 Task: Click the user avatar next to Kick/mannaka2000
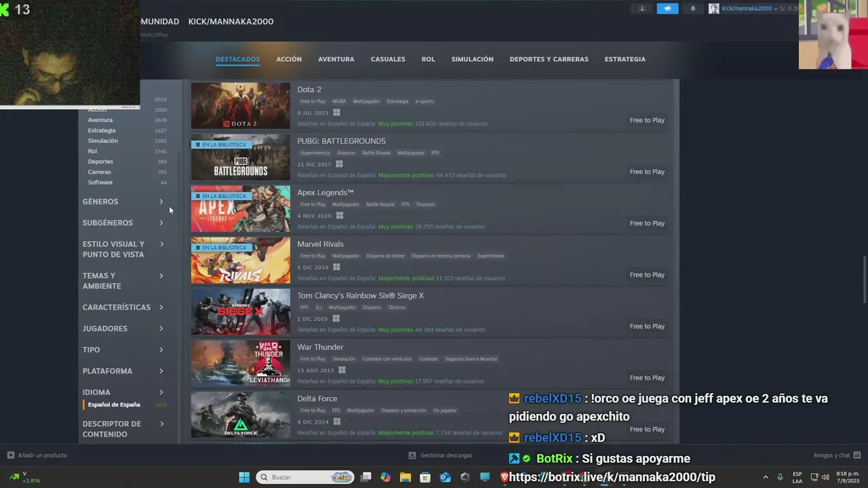pos(713,8)
